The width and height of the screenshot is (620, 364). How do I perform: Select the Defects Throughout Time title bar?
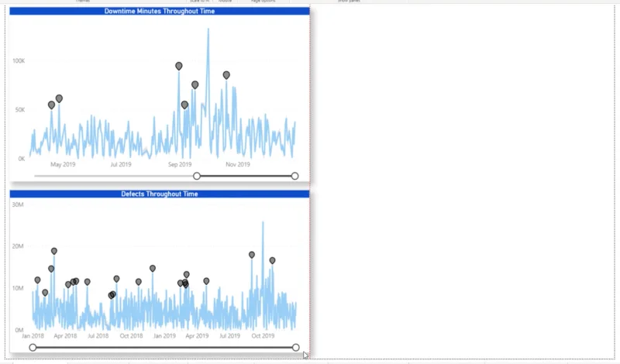(x=160, y=194)
